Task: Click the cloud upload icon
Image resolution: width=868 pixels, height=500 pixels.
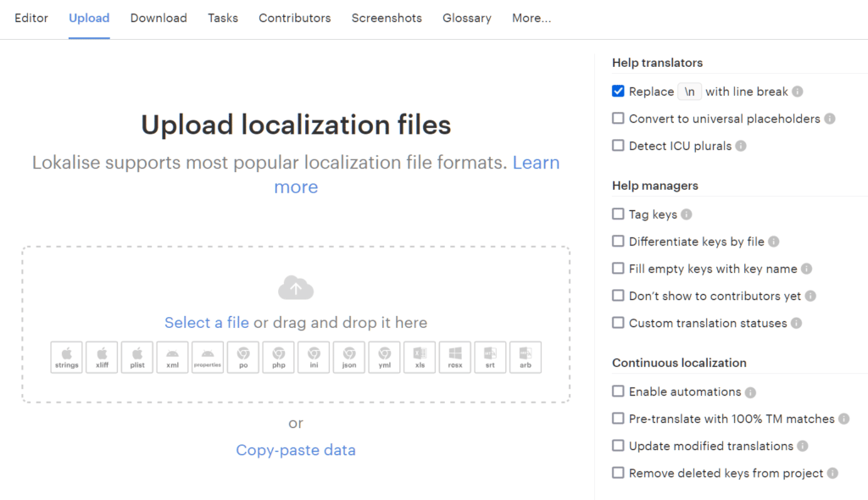Action: (296, 288)
